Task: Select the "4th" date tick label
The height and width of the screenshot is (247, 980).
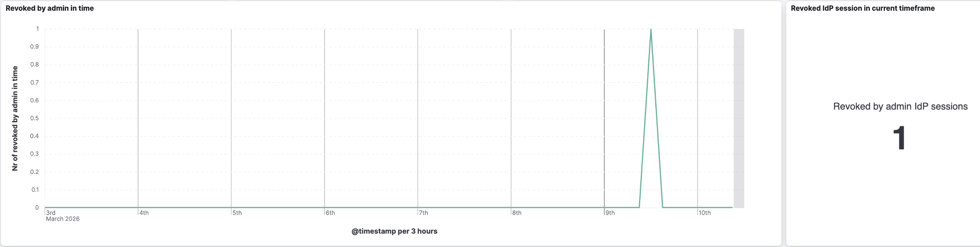Action: 144,213
